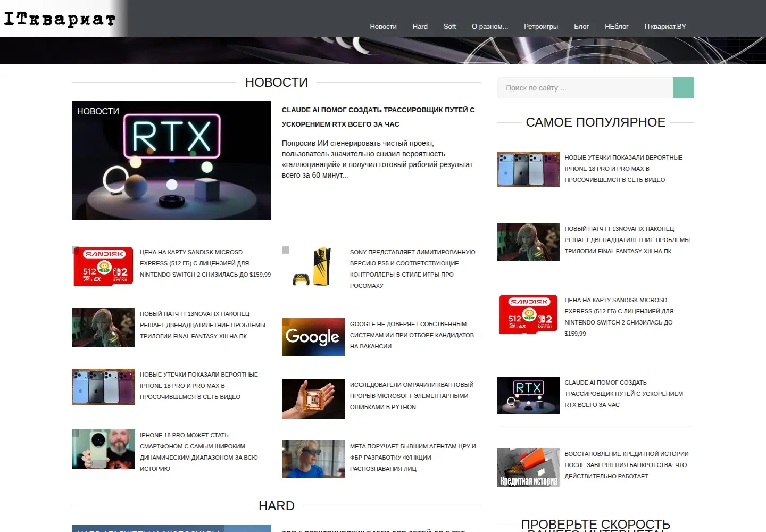This screenshot has height=532, width=766.
Task: Open popular sidebar SanDisk microSD price link
Action: pos(619,317)
